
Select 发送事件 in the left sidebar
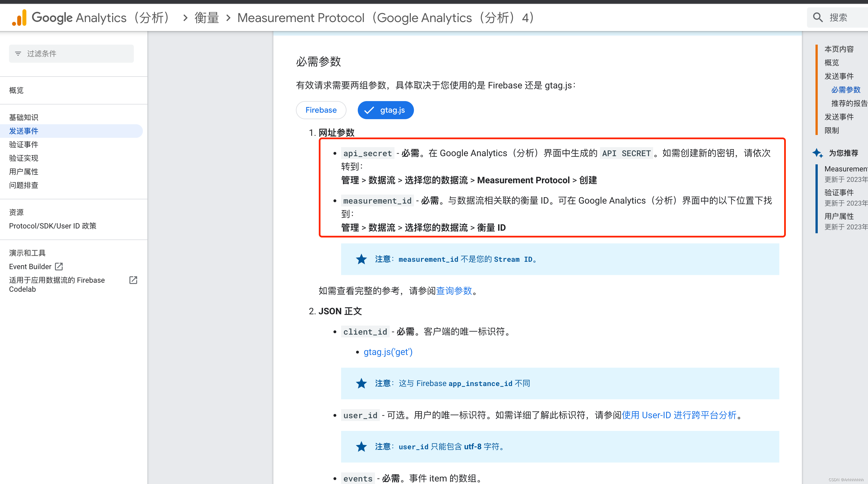[x=71, y=131]
